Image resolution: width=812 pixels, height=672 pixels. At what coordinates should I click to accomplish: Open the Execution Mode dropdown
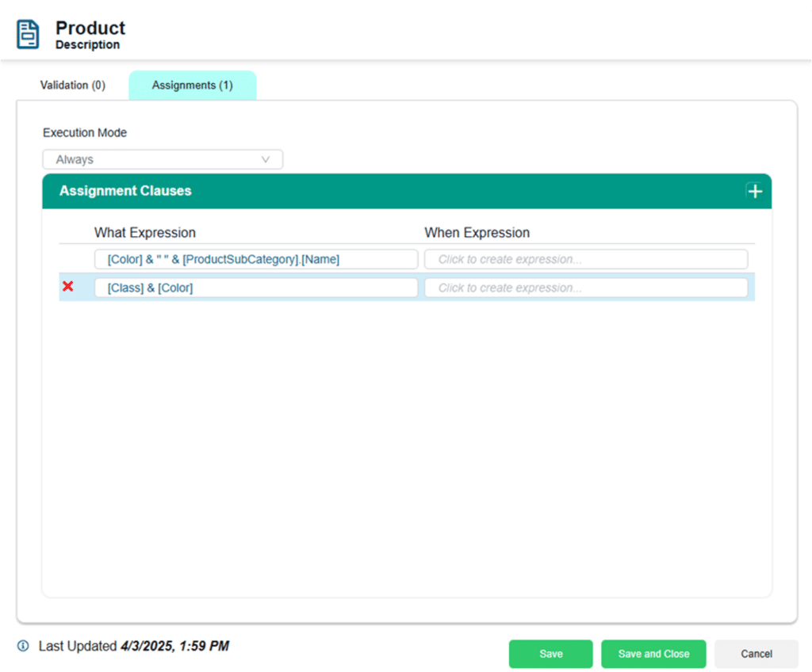click(x=163, y=159)
